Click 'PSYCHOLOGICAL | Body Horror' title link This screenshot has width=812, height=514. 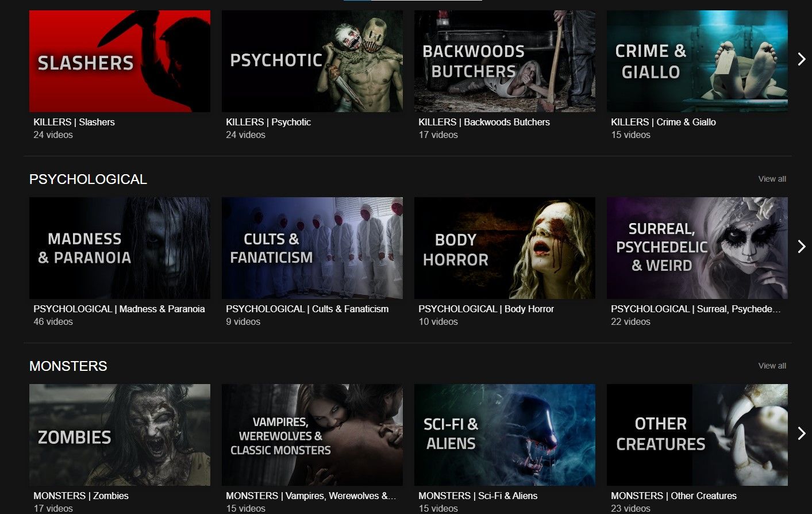click(486, 309)
